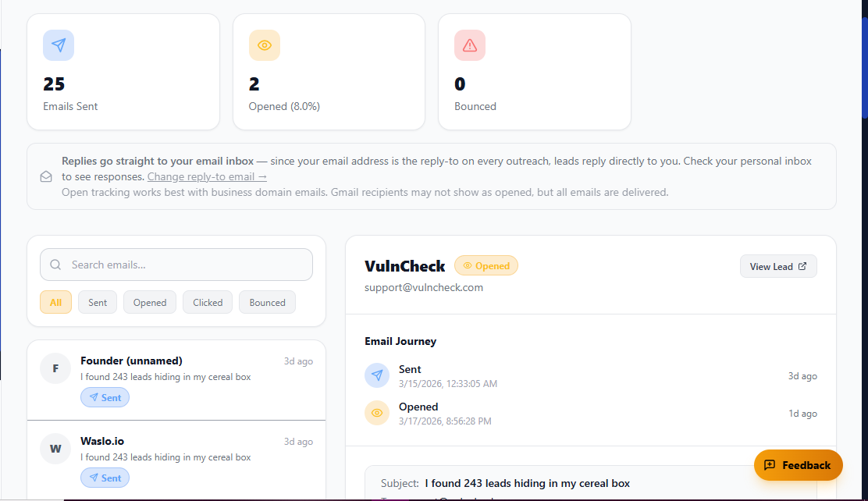Toggle the Bounced email filter
The width and height of the screenshot is (868, 501).
tap(267, 302)
